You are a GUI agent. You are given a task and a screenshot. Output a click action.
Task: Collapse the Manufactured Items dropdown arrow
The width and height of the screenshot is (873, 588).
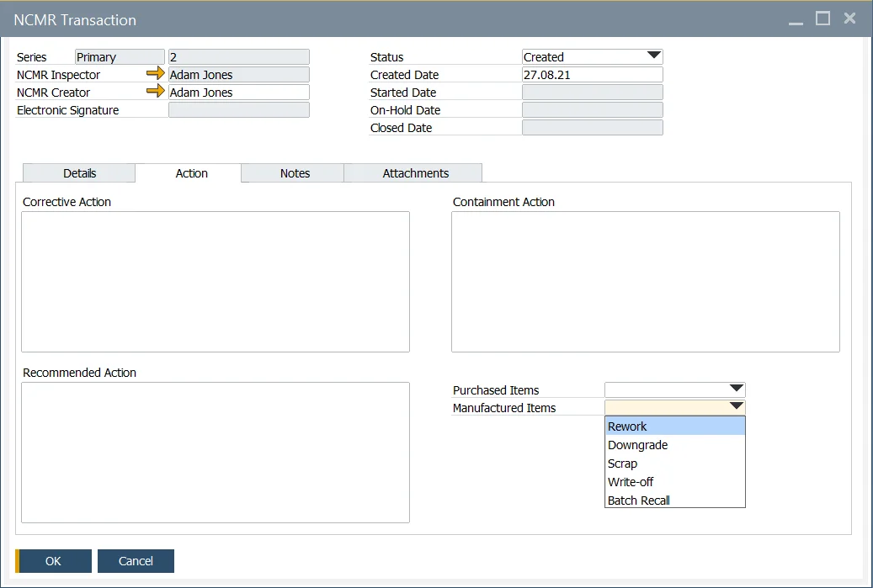pyautogui.click(x=736, y=408)
